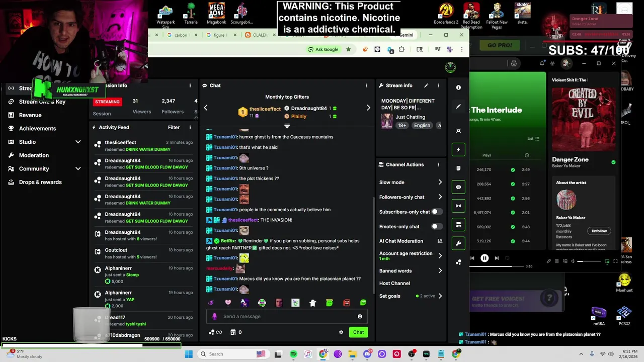Viewport: 644px width, 362px height.
Task: Open Stream info panel three-dot menu
Action: point(438,85)
